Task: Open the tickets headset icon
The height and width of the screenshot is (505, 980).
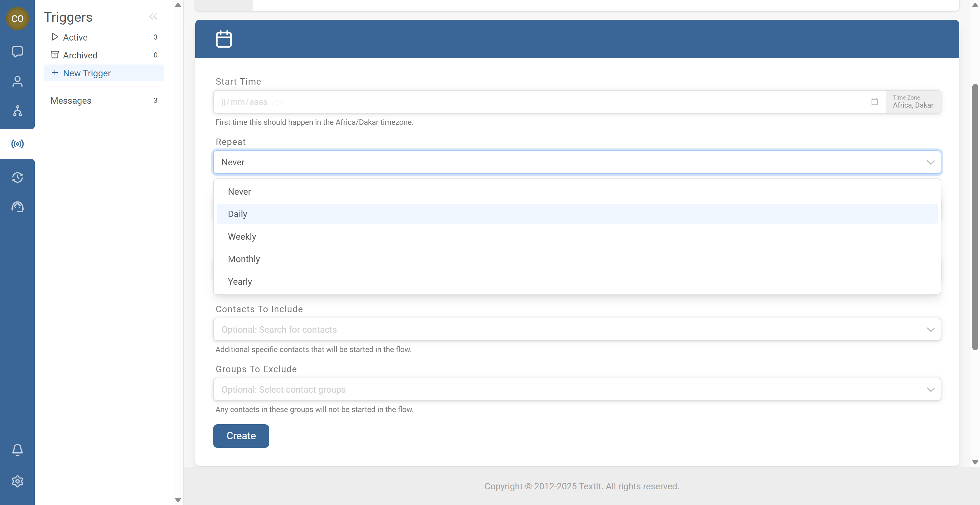Action: point(17,207)
